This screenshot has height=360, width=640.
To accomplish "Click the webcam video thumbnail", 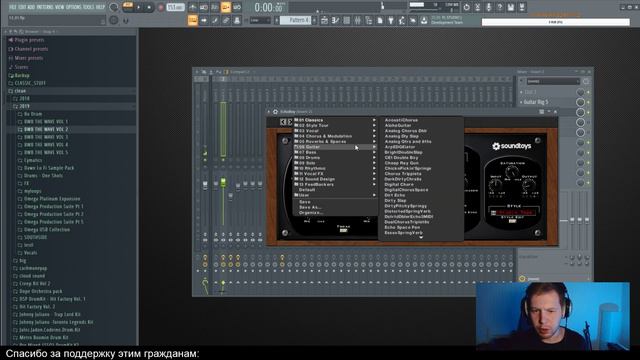I will [x=553, y=316].
